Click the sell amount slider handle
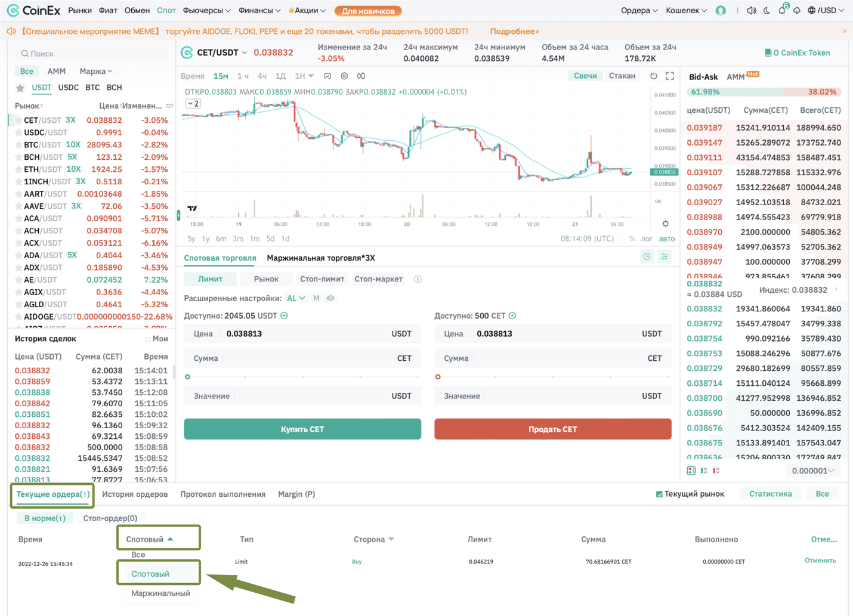The height and width of the screenshot is (616, 853). click(x=438, y=377)
